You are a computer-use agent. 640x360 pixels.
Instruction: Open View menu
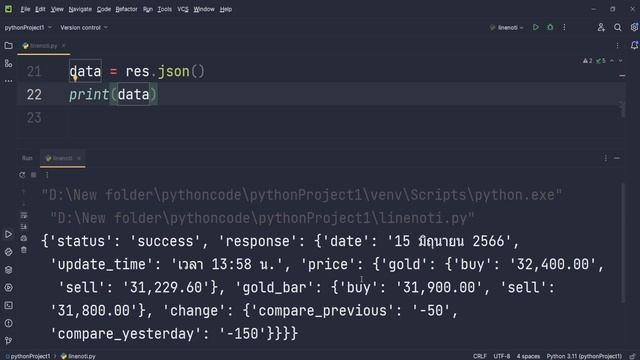pyautogui.click(x=57, y=9)
